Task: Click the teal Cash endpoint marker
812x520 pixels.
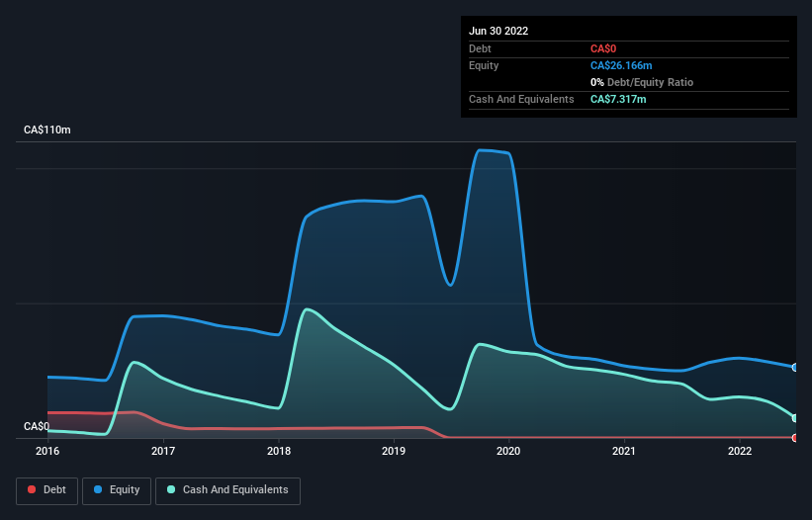Action: pyautogui.click(x=795, y=417)
